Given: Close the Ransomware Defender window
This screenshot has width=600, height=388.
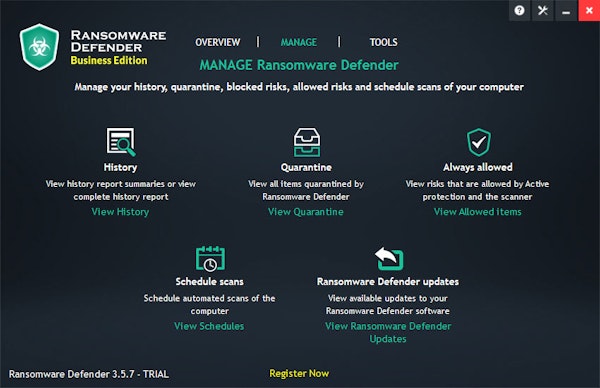Looking at the screenshot, I should click(589, 10).
